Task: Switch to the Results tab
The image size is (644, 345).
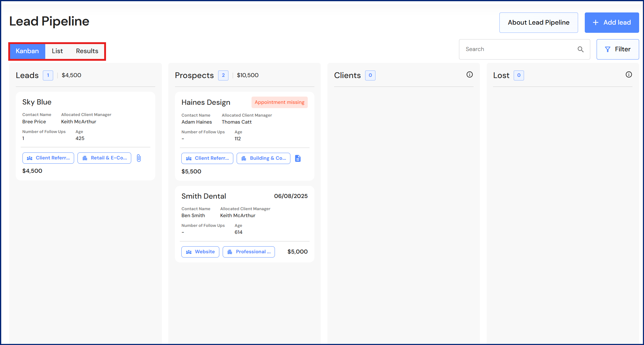Action: pyautogui.click(x=87, y=51)
